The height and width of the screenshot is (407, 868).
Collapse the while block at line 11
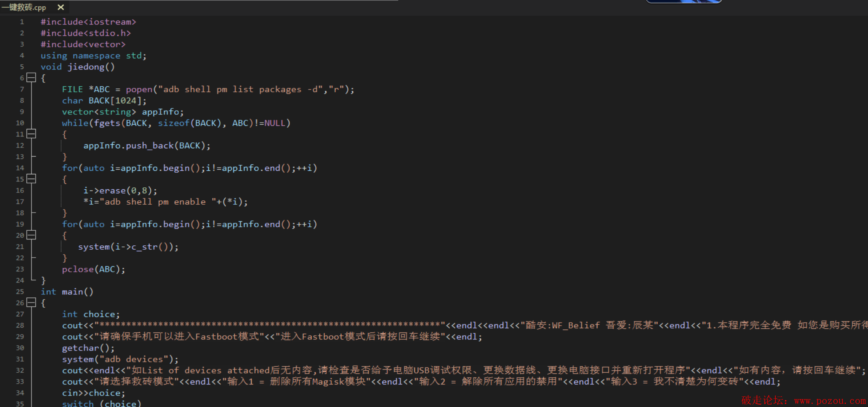point(31,134)
